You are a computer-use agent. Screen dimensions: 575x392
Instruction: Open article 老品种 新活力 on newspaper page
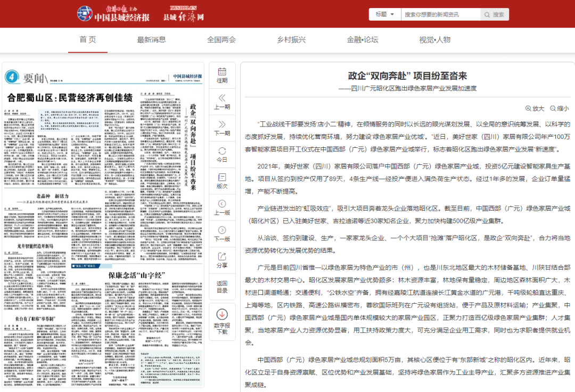52,196
